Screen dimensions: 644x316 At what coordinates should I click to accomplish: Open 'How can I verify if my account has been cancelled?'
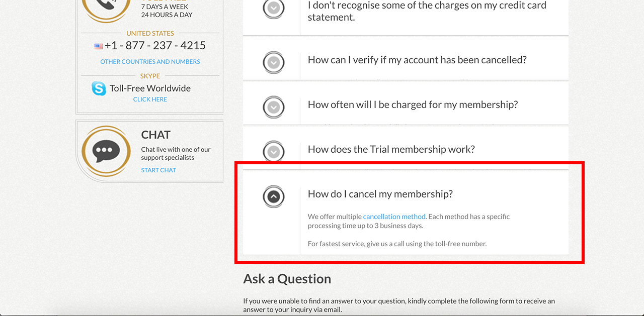coord(417,60)
